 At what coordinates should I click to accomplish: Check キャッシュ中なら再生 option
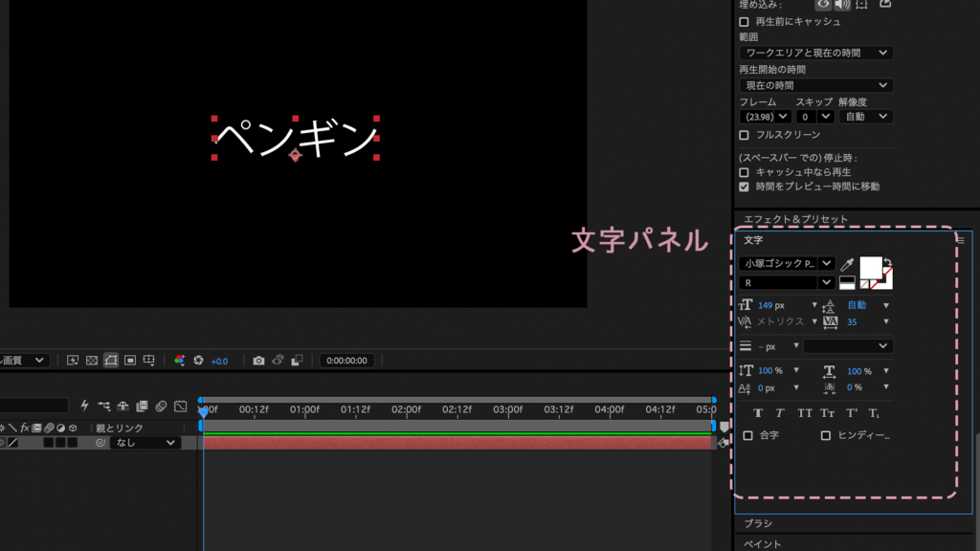pyautogui.click(x=744, y=172)
